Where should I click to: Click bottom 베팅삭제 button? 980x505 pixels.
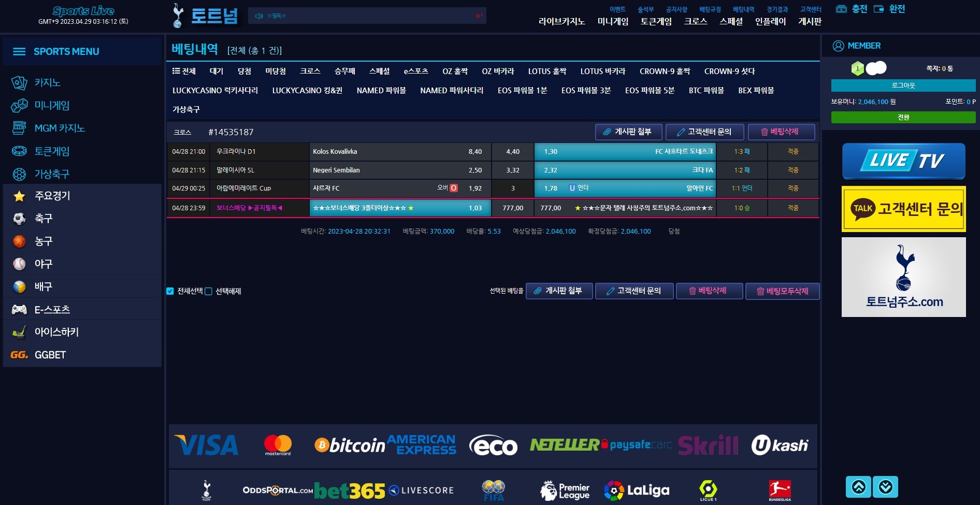(x=710, y=291)
